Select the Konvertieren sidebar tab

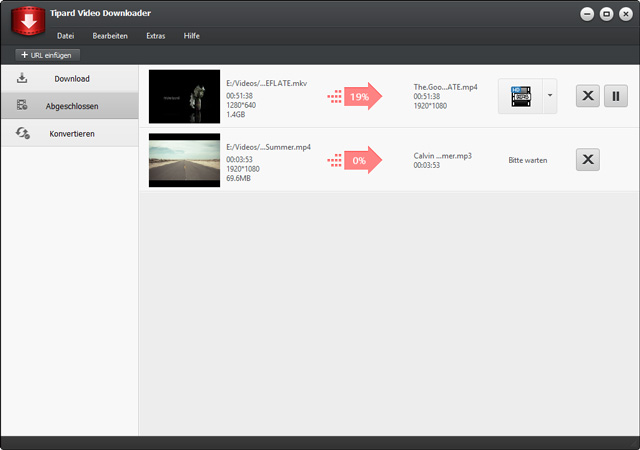coord(70,134)
